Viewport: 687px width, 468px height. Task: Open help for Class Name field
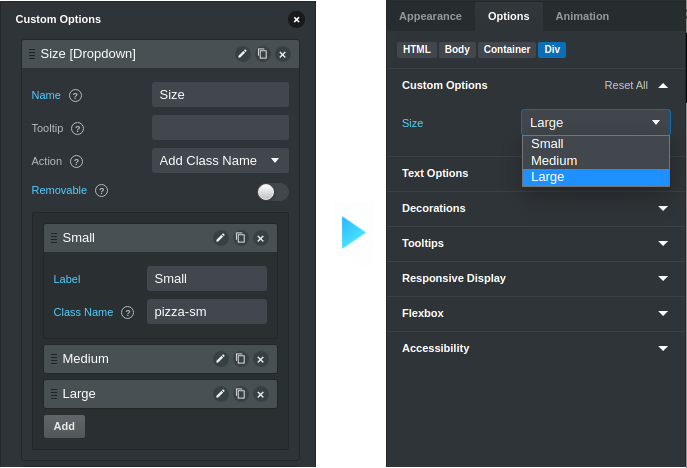(x=127, y=312)
